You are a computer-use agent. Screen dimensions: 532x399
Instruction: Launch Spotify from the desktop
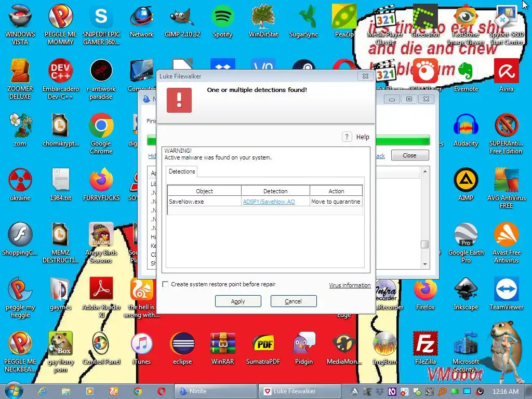tap(222, 21)
